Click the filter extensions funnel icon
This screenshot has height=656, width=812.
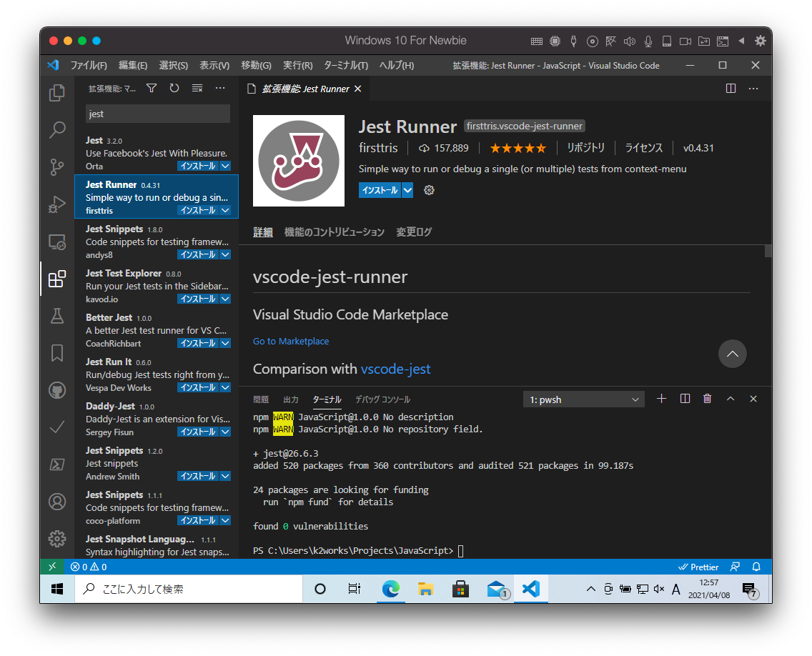click(152, 89)
